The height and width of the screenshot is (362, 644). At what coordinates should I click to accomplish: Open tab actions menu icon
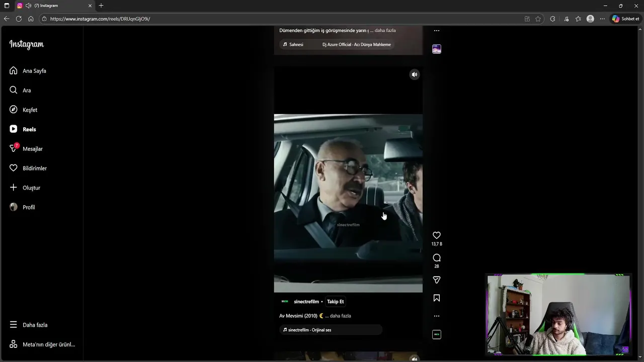7,6
